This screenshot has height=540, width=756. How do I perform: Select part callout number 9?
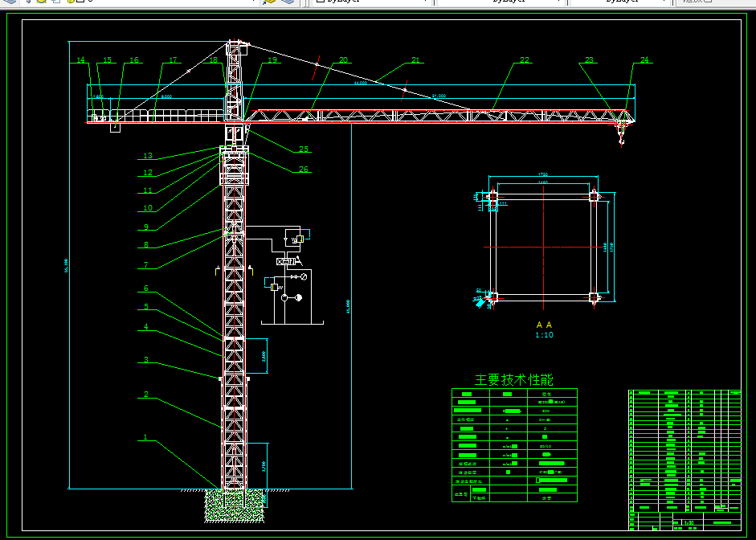(146, 227)
